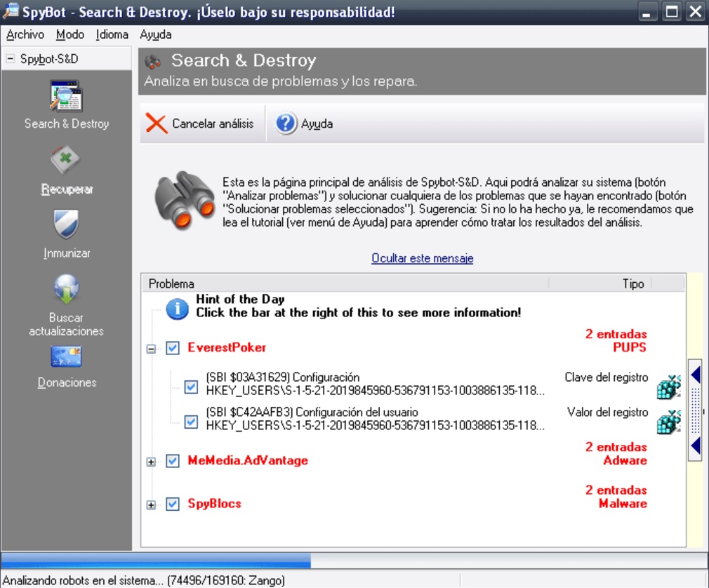709x588 pixels.
Task: Open the Recuperar section
Action: (x=66, y=158)
